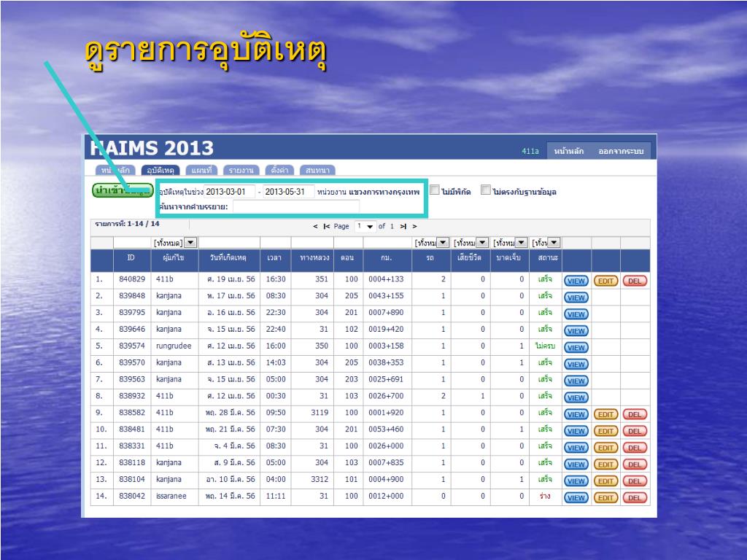Click status ไม่ครบ in row 5
The image size is (747, 560).
coord(545,346)
